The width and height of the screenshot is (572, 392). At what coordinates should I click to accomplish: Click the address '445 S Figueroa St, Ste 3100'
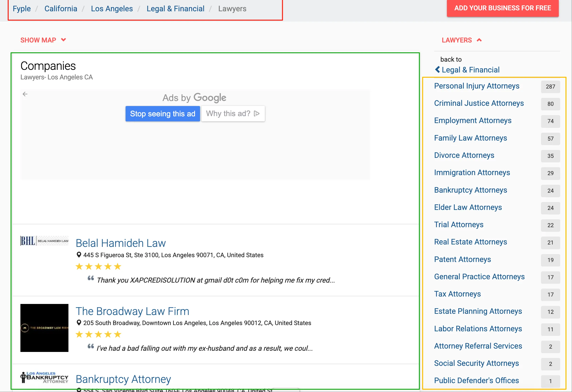[173, 255]
